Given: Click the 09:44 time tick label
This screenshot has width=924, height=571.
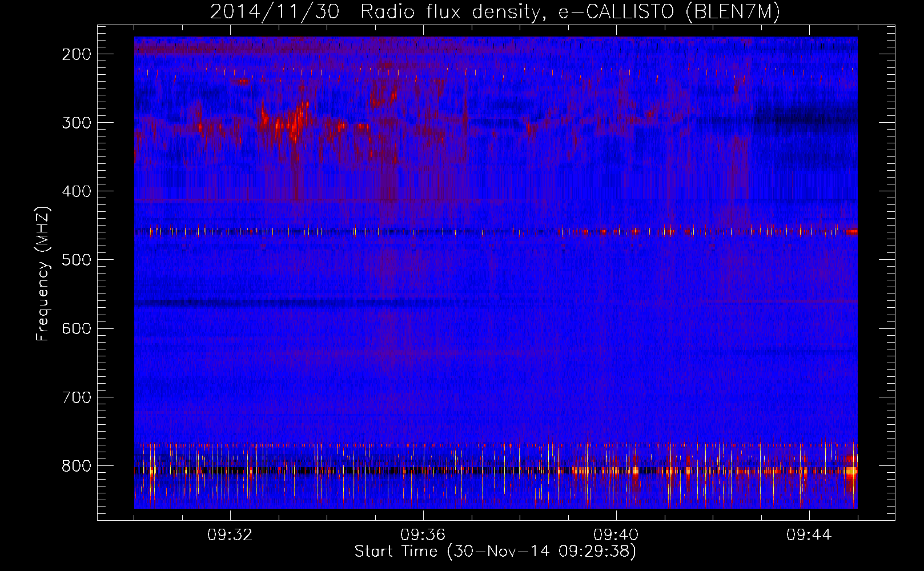Looking at the screenshot, I should point(809,535).
